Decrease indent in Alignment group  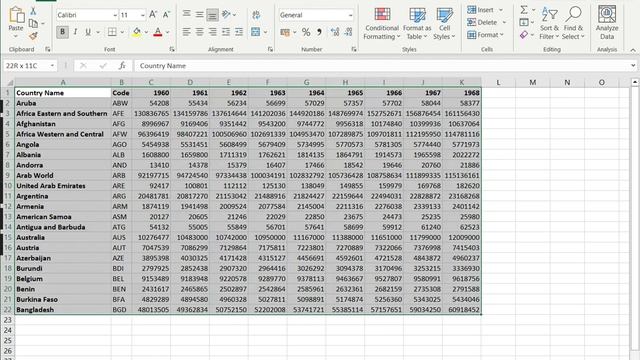226,32
